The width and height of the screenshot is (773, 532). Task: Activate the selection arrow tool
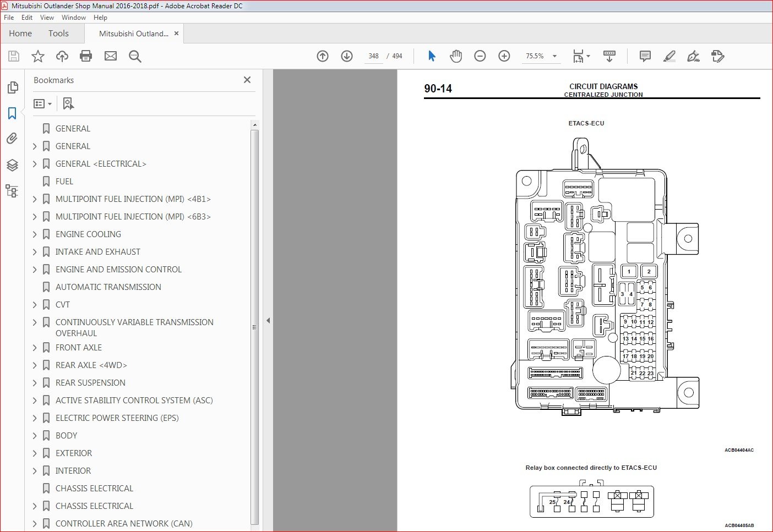432,56
